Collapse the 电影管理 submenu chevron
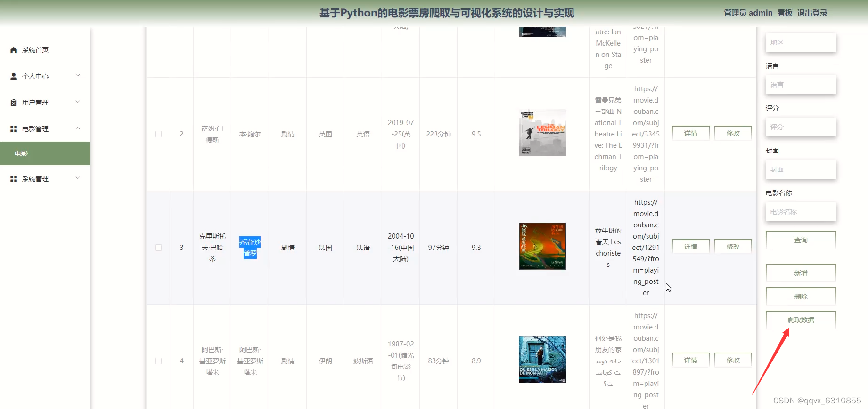 [x=78, y=128]
